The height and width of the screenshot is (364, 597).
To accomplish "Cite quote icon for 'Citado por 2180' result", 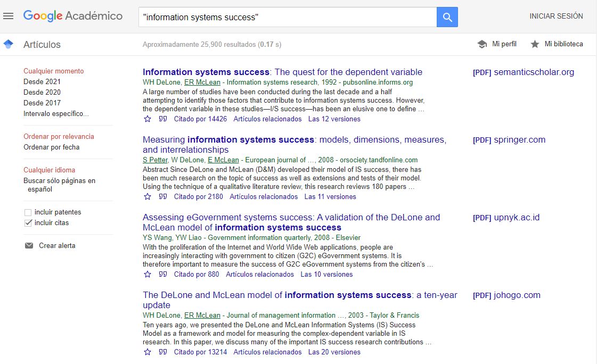I will (x=163, y=197).
